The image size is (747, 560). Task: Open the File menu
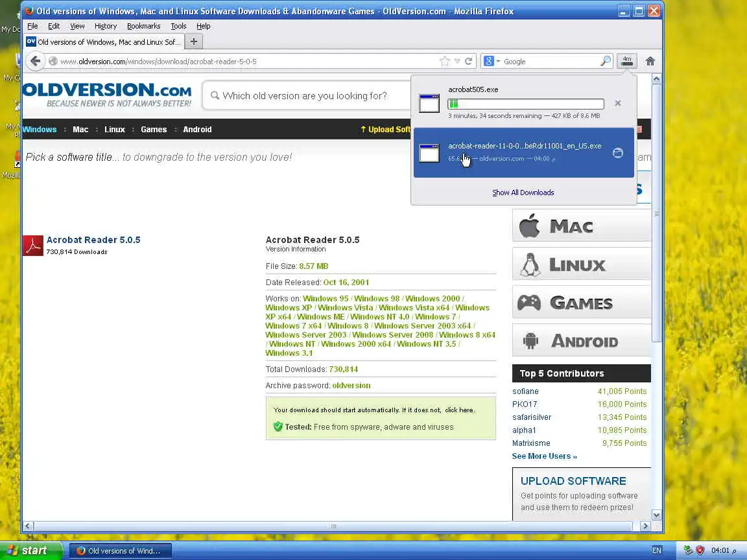point(32,26)
